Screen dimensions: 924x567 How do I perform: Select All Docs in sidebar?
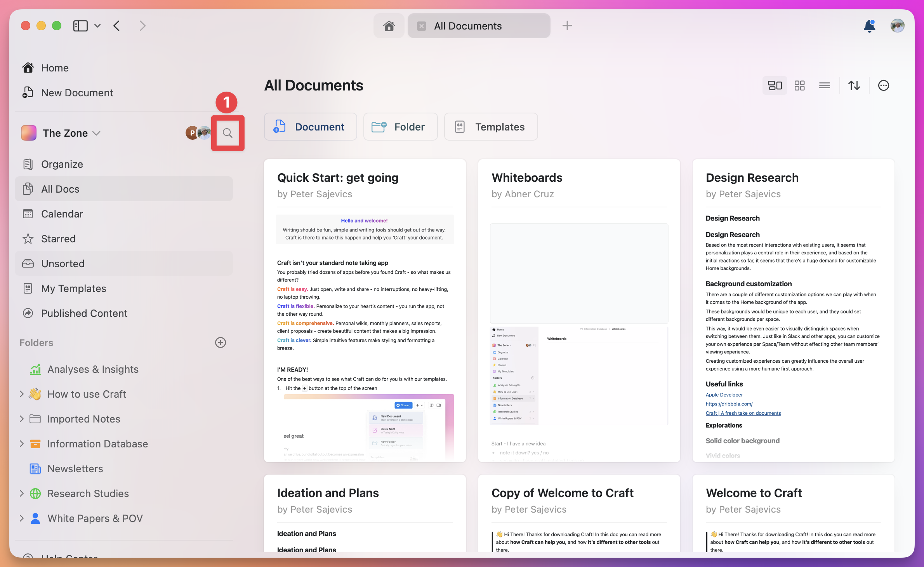point(124,189)
